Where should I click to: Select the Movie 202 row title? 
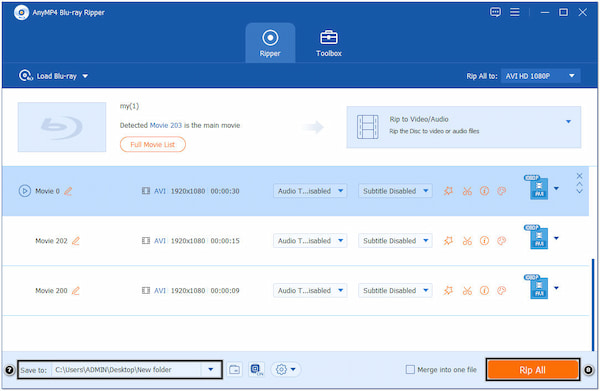tap(51, 241)
